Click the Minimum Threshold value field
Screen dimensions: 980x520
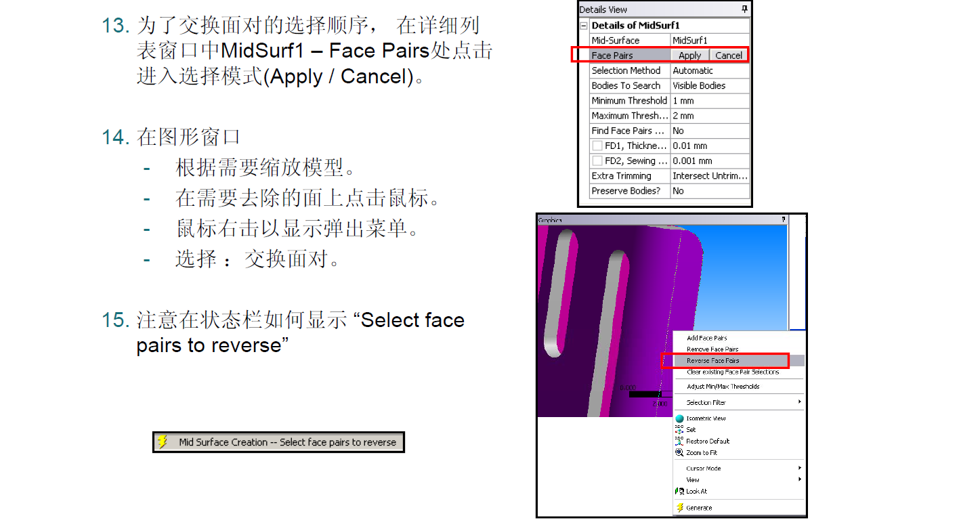pyautogui.click(x=710, y=101)
